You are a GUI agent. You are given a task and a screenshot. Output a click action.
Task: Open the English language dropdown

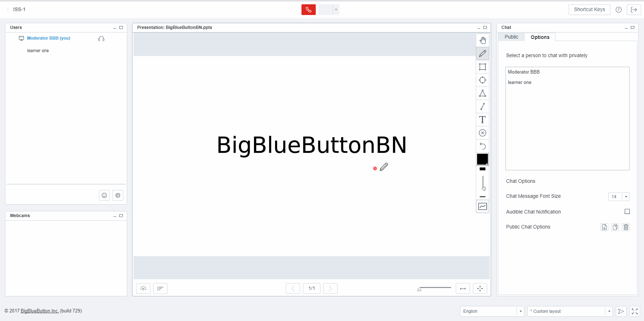[x=492, y=311]
